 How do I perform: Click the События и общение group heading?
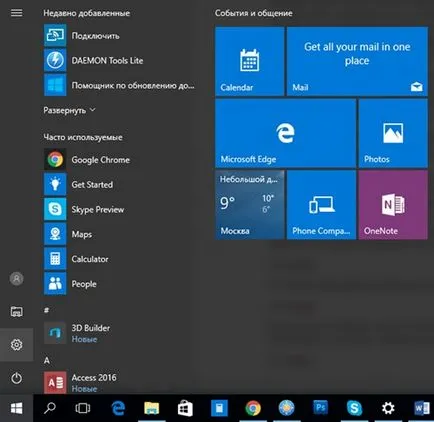[x=253, y=13]
